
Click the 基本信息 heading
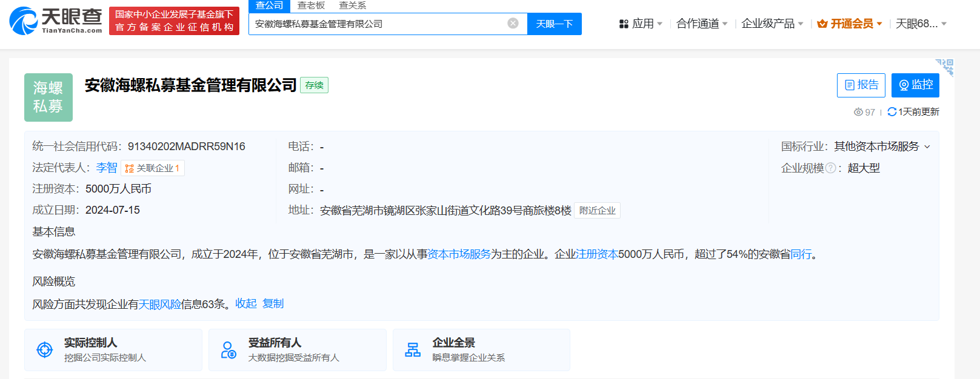[54, 232]
